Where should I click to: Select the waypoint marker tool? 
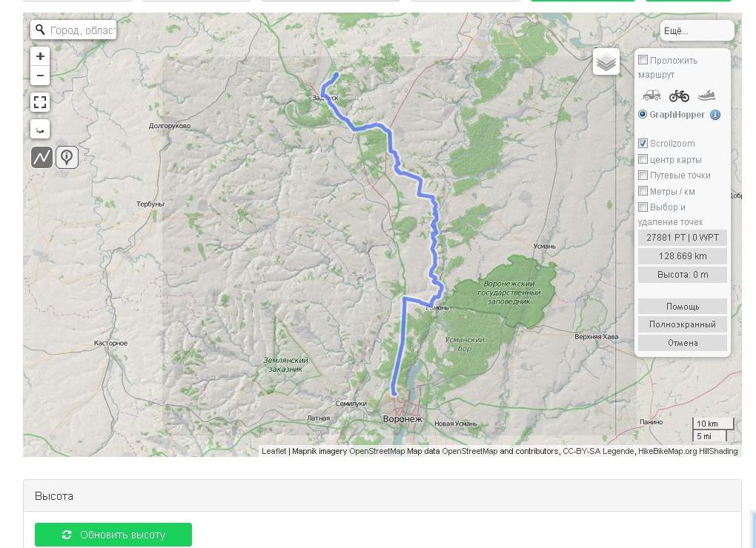pos(67,157)
